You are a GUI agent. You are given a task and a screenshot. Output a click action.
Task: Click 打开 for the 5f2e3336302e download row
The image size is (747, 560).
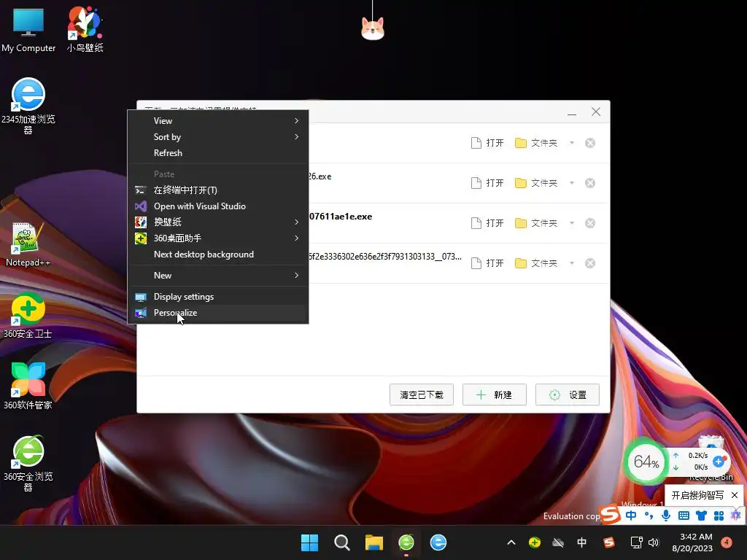click(487, 262)
